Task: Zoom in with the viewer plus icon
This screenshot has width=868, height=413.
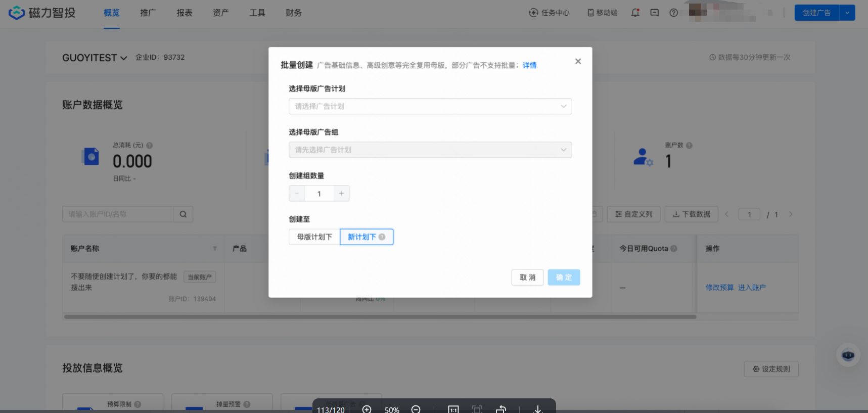Action: (367, 409)
